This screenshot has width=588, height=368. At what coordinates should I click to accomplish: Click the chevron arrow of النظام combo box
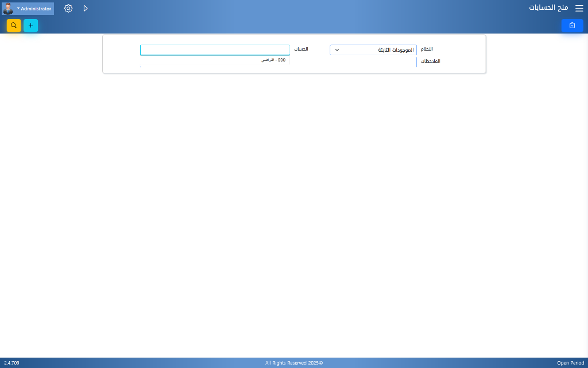337,50
